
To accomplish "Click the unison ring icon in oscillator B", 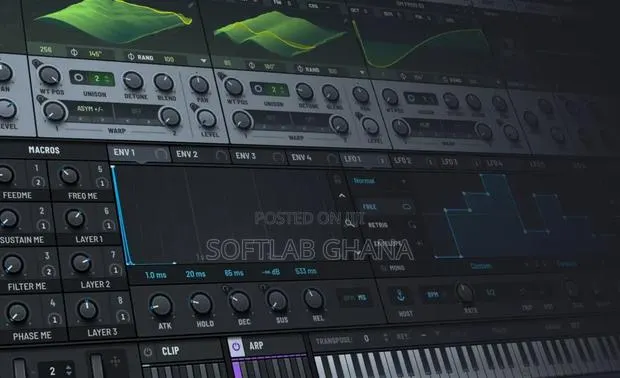I will click(x=258, y=89).
